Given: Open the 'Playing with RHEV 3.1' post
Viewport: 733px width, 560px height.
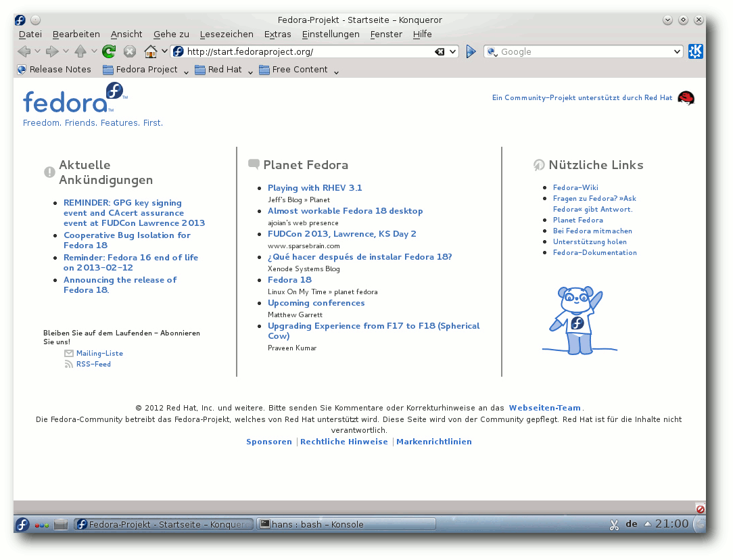Looking at the screenshot, I should pos(314,188).
